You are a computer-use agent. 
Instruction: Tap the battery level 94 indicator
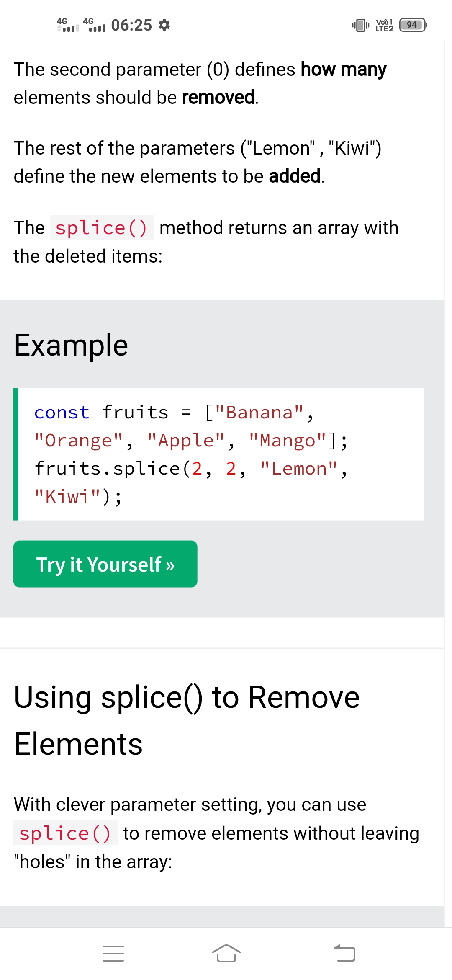click(413, 25)
